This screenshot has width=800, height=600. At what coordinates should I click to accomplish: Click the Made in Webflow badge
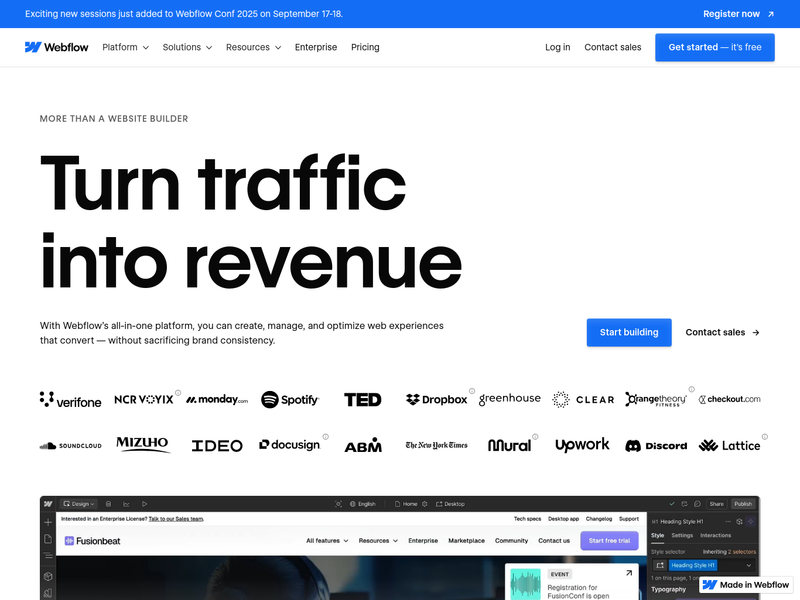pos(746,585)
